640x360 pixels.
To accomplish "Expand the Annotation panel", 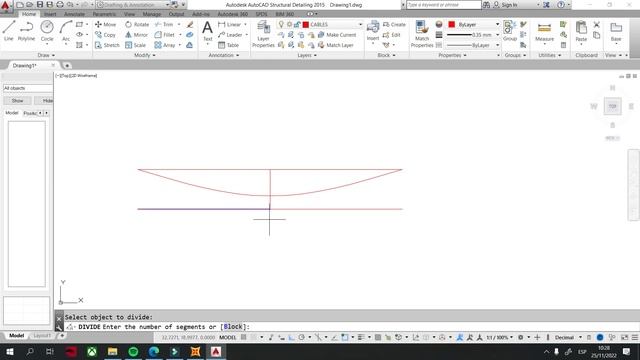I will 224,55.
